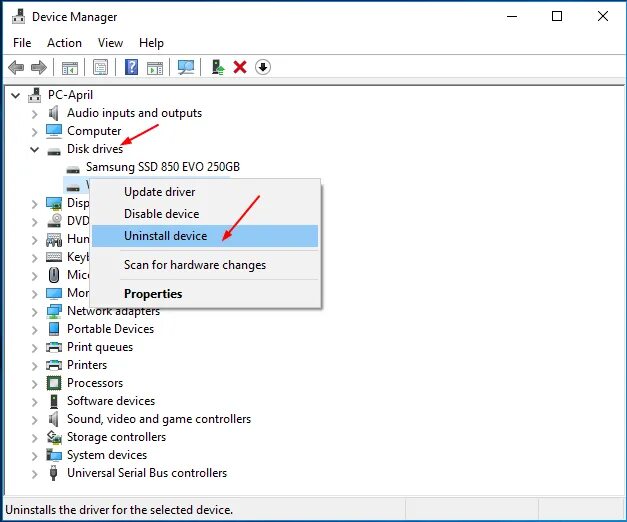Click the Portable Devices category icon
This screenshot has width=627, height=522.
(54, 329)
